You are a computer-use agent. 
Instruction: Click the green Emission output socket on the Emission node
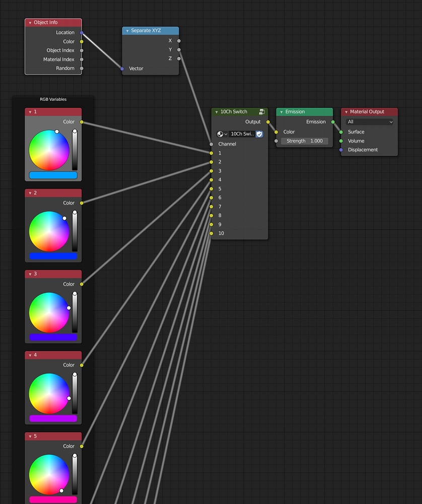click(x=333, y=121)
